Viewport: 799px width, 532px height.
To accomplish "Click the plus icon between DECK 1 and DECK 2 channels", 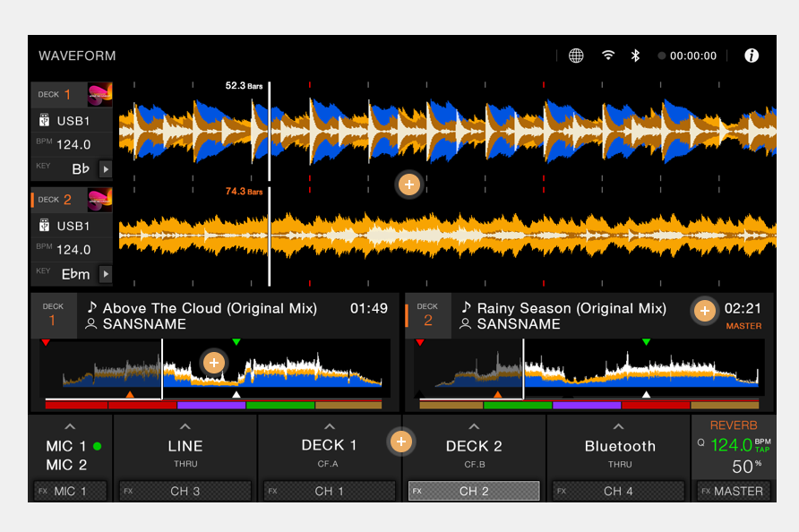I will tap(401, 442).
